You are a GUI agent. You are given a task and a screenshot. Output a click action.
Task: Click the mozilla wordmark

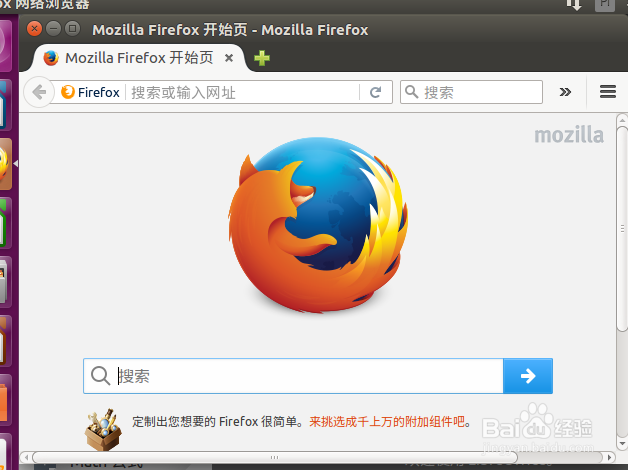pyautogui.click(x=569, y=135)
